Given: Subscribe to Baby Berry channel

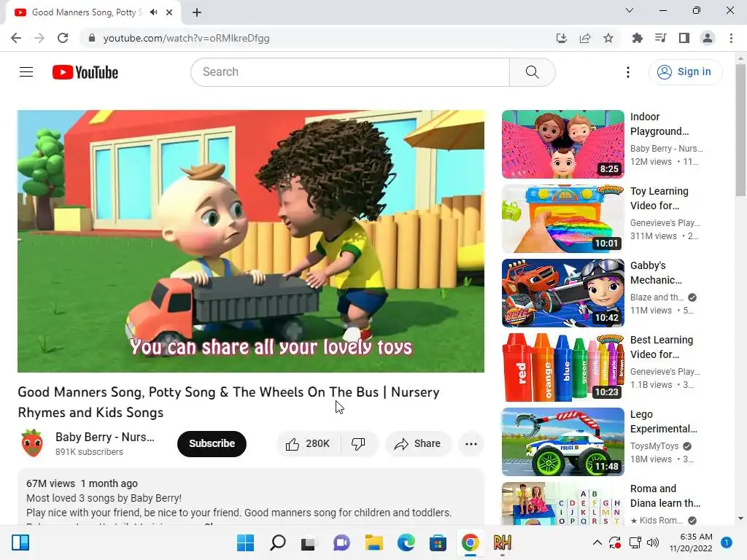Looking at the screenshot, I should (212, 444).
